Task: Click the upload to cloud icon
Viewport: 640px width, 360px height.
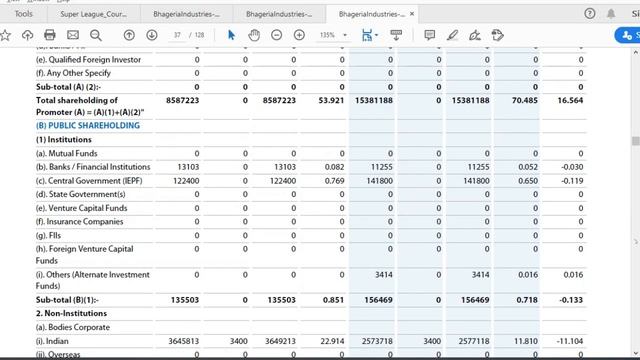Action: (x=27, y=36)
